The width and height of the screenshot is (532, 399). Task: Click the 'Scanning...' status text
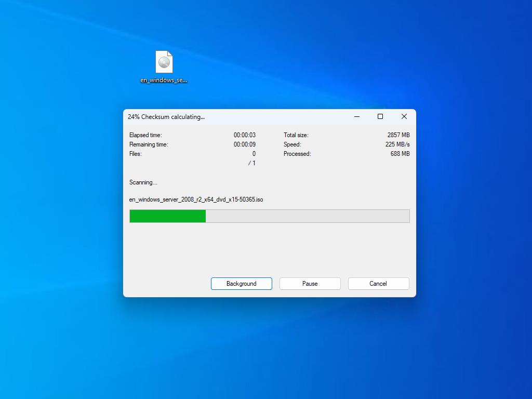[143, 182]
